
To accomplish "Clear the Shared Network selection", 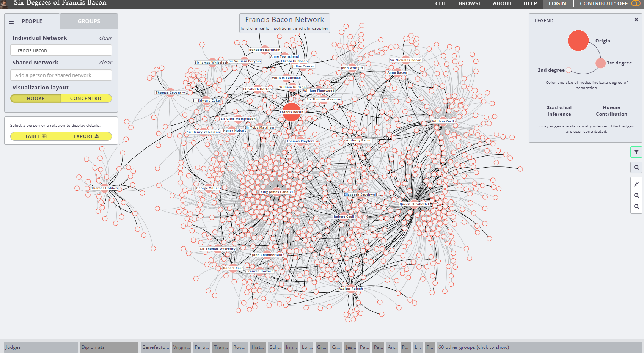I will [105, 63].
